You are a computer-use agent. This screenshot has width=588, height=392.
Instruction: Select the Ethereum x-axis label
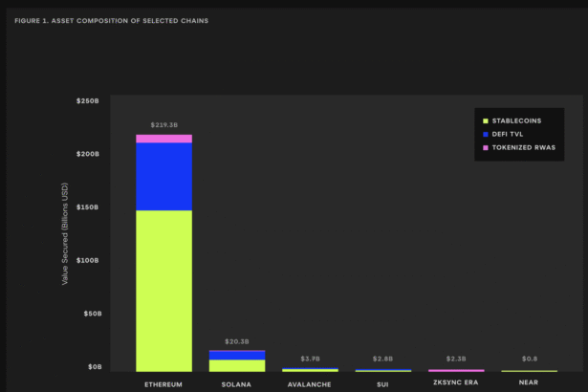pyautogui.click(x=163, y=384)
